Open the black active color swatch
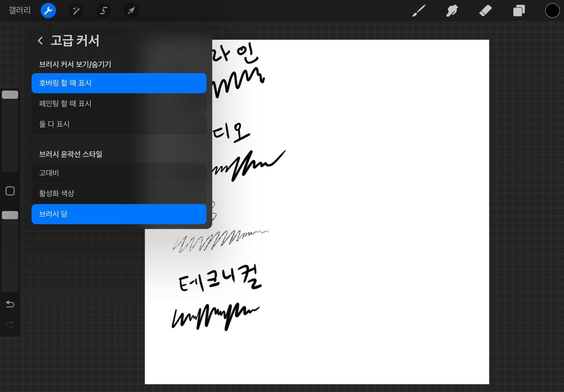Viewport: 564px width, 392px height. [x=552, y=11]
